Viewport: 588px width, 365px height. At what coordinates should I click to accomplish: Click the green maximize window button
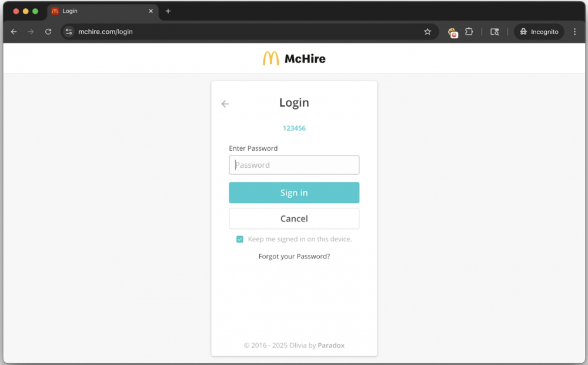(x=35, y=11)
